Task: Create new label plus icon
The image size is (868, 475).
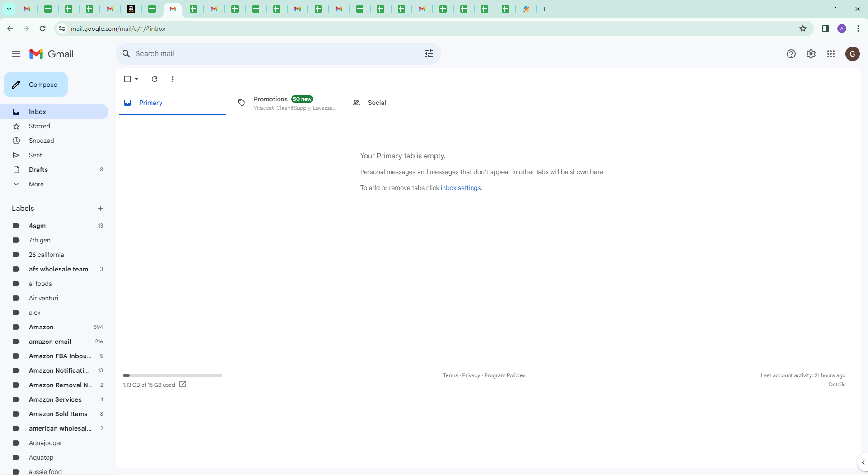Action: point(100,209)
